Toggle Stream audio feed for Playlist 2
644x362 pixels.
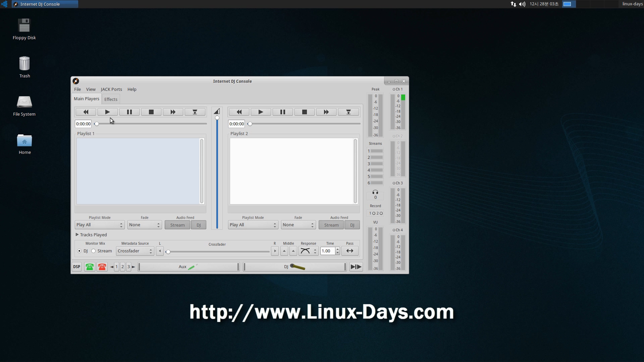(x=331, y=225)
